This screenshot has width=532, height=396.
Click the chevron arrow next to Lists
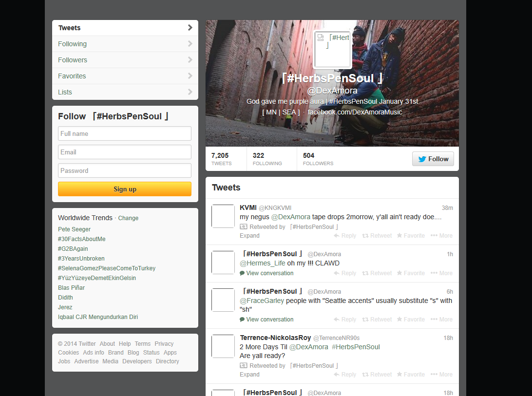[x=190, y=92]
